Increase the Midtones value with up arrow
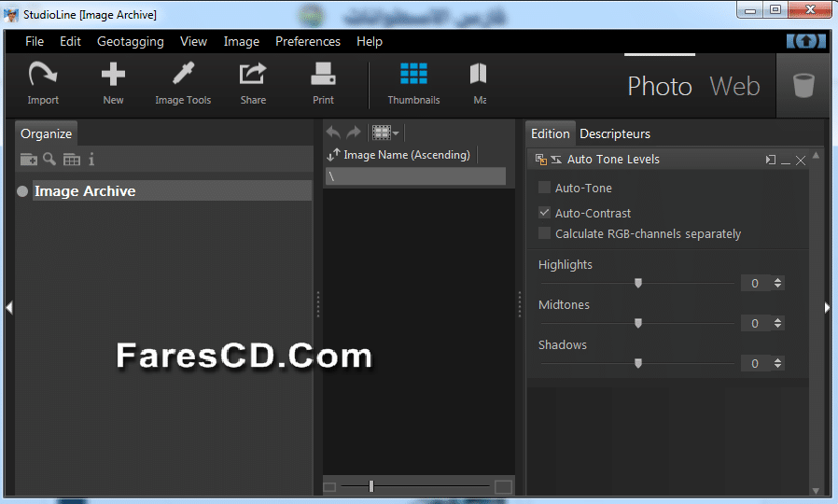 tap(778, 319)
